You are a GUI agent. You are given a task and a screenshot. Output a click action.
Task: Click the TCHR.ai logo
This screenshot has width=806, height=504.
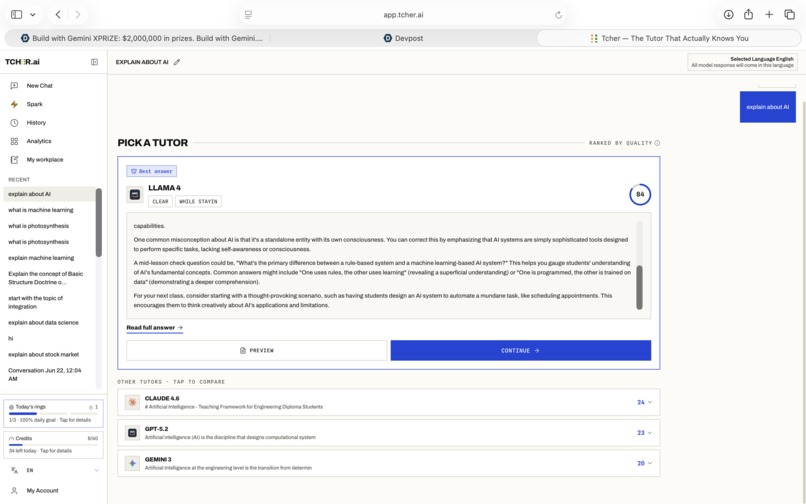(x=22, y=62)
